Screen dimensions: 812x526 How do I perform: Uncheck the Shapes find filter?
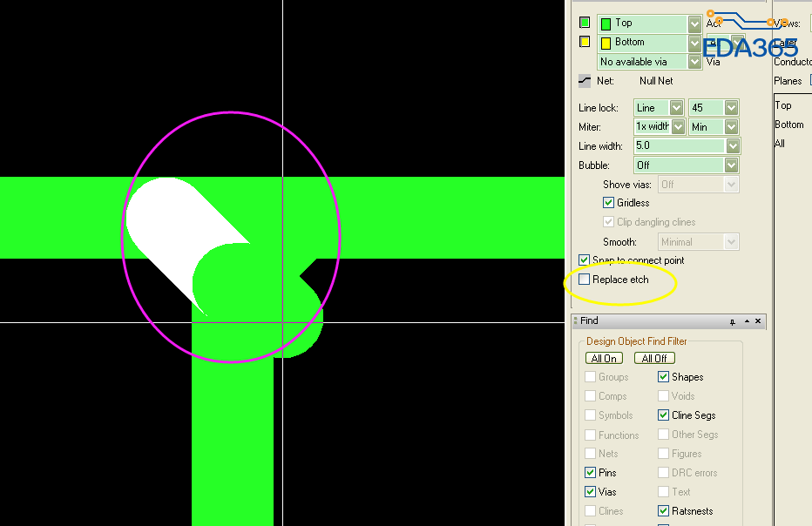[x=664, y=377]
